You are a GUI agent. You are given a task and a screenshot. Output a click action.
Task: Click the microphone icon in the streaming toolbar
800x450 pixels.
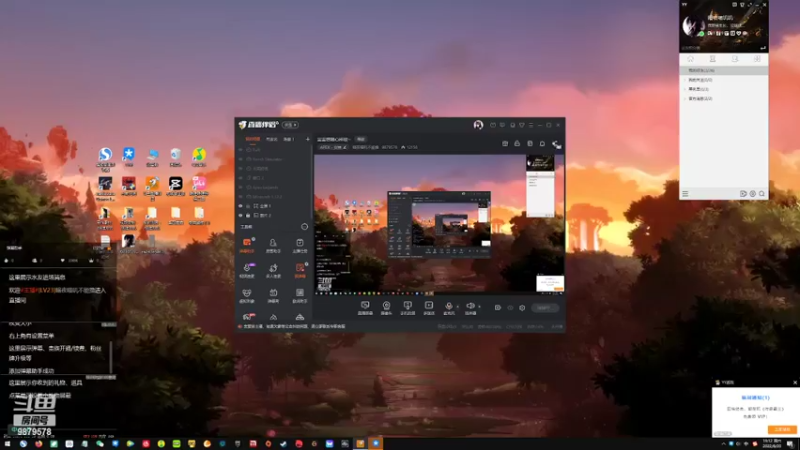(x=448, y=306)
